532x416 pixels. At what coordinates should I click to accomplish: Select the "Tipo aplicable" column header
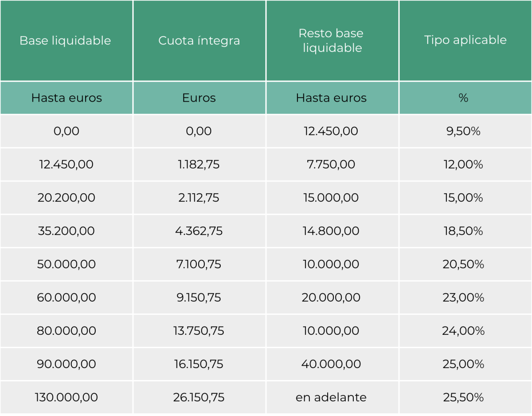coord(465,40)
